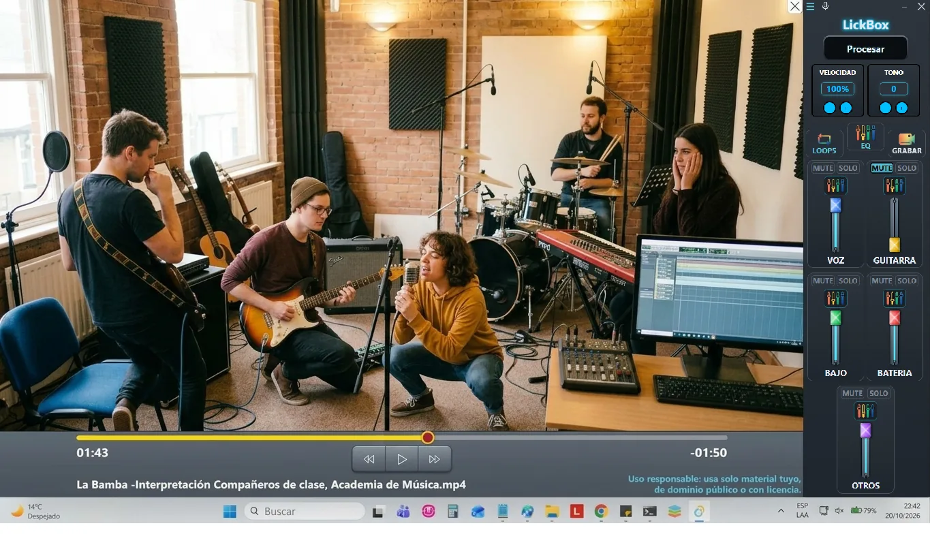
Task: Solo the BATERIA track
Action: pyautogui.click(x=907, y=281)
